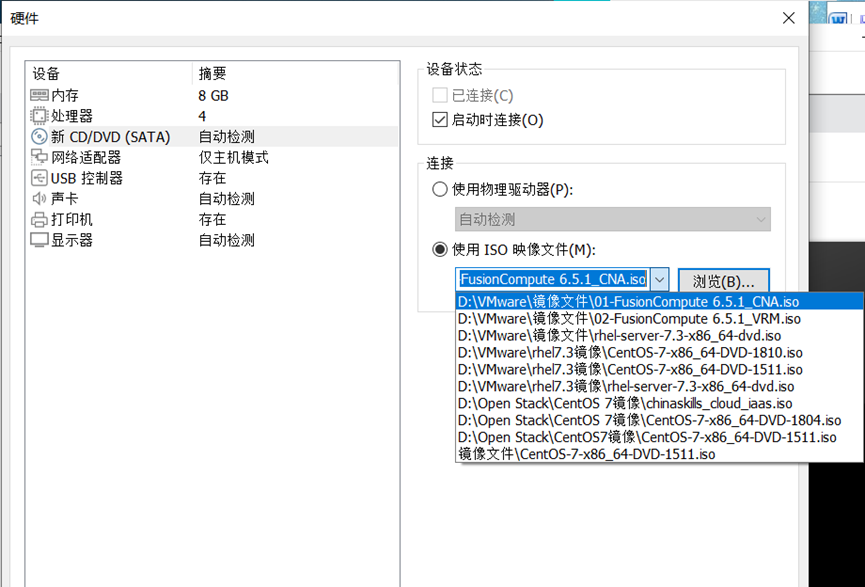Screen dimensions: 865x587
Task: Select the 打印机 device row
Action: (x=212, y=220)
